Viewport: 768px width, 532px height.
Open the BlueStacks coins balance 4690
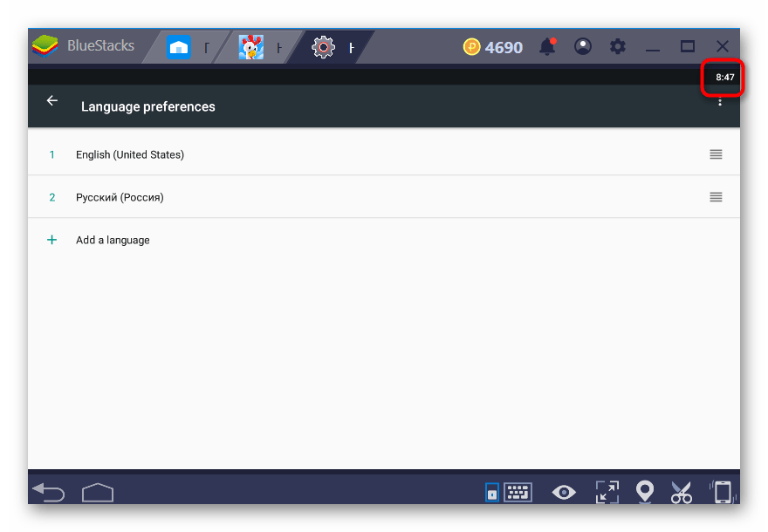coord(493,47)
